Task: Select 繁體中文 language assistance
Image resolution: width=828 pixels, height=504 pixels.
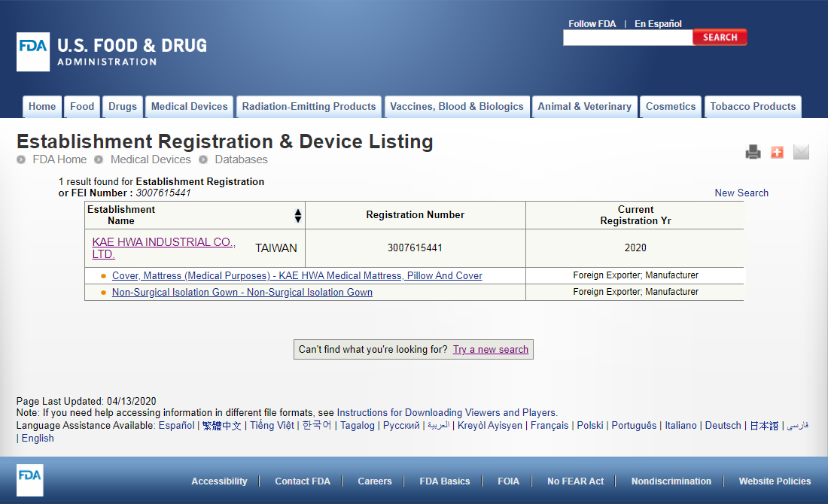Action: [222, 425]
